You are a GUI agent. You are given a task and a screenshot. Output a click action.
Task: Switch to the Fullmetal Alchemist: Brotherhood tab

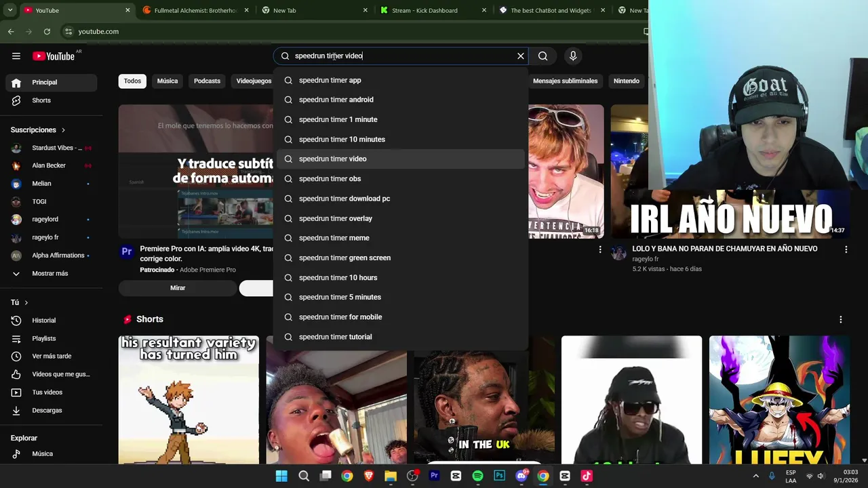pos(195,10)
